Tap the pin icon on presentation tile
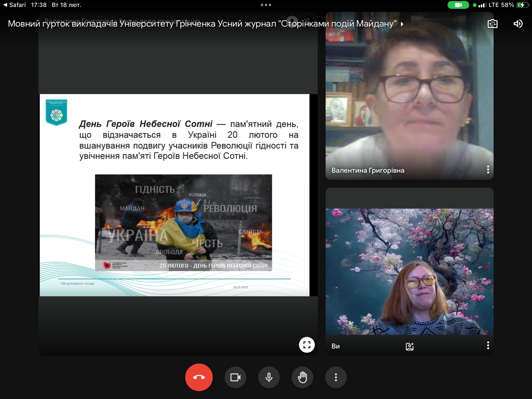This screenshot has width=532, height=399. [292, 21]
